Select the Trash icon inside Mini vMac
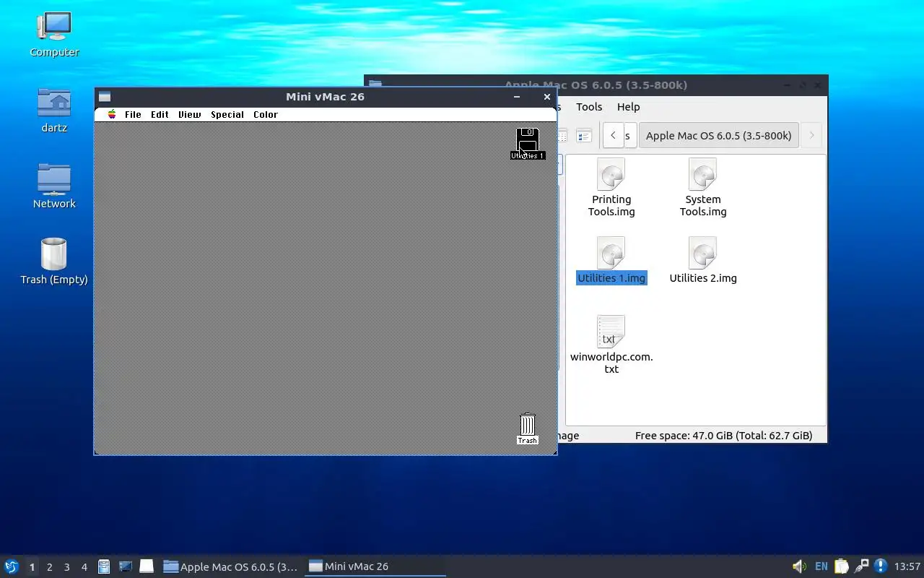Image resolution: width=924 pixels, height=578 pixels. [528, 429]
